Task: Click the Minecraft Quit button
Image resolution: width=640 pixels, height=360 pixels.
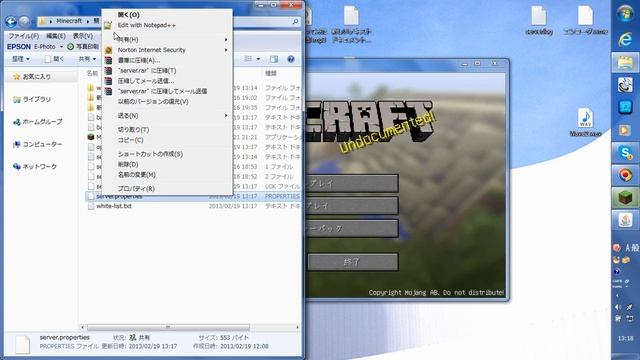Action: [352, 262]
